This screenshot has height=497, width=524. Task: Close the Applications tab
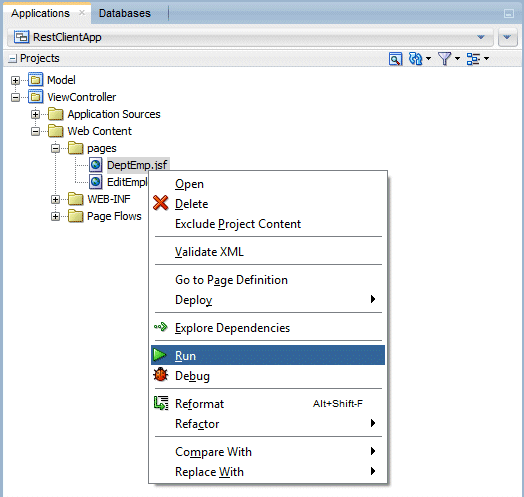point(82,13)
